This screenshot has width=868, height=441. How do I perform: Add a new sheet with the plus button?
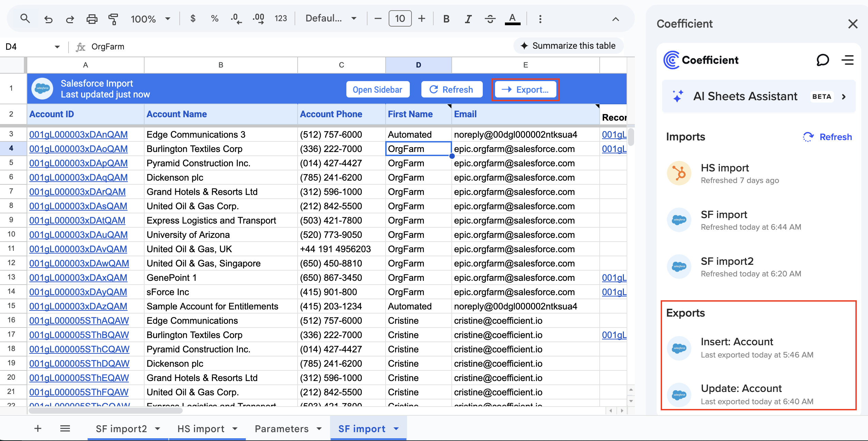click(x=38, y=429)
